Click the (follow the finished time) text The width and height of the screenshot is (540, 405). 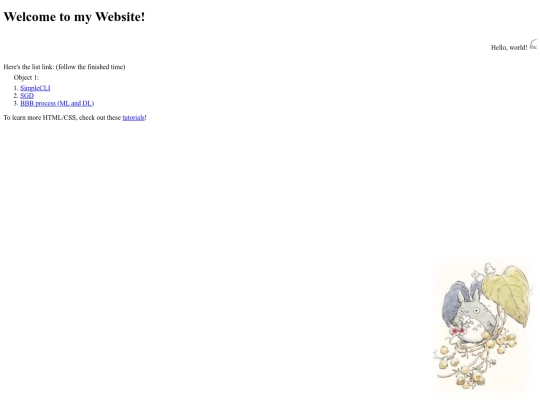(x=91, y=67)
